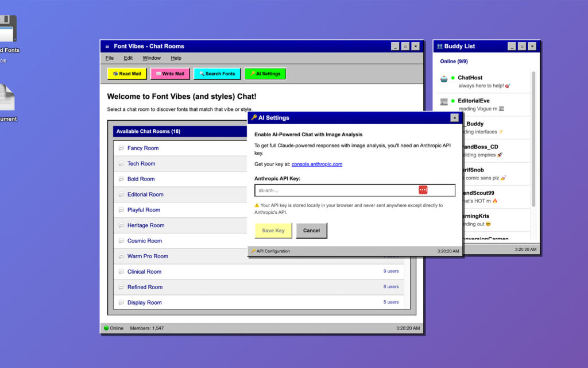Click the chat bubble icon beside Fancy Room
588x368 pixels.
(121, 148)
